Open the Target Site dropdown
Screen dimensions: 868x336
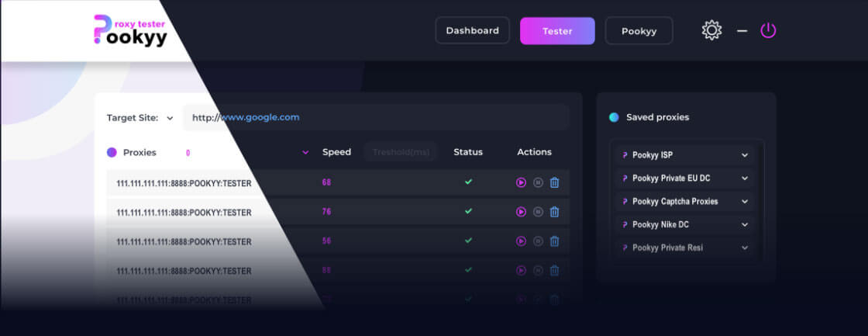(170, 118)
